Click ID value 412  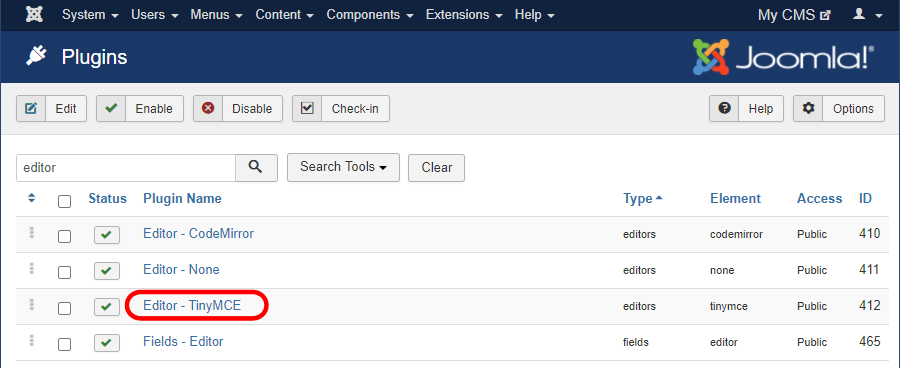point(870,305)
